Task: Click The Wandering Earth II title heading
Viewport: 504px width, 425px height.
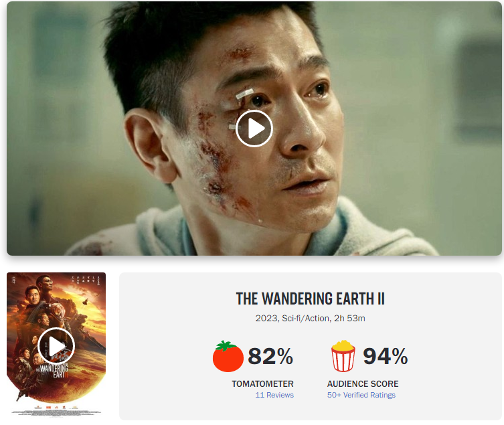Action: (x=310, y=299)
